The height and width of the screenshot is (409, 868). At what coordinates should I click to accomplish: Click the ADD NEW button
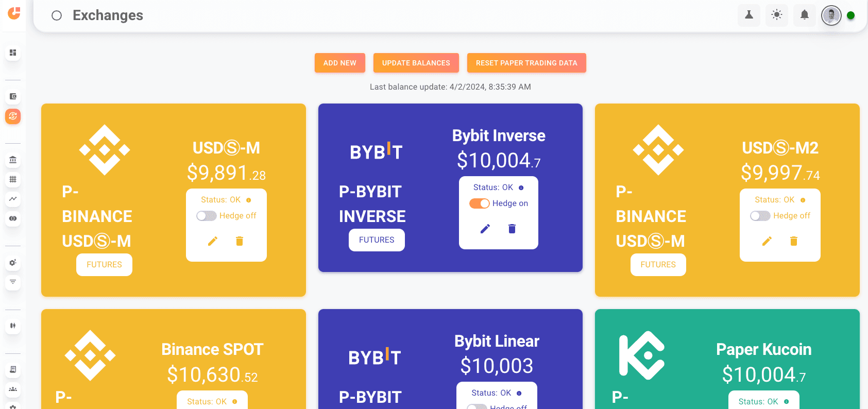(x=339, y=63)
